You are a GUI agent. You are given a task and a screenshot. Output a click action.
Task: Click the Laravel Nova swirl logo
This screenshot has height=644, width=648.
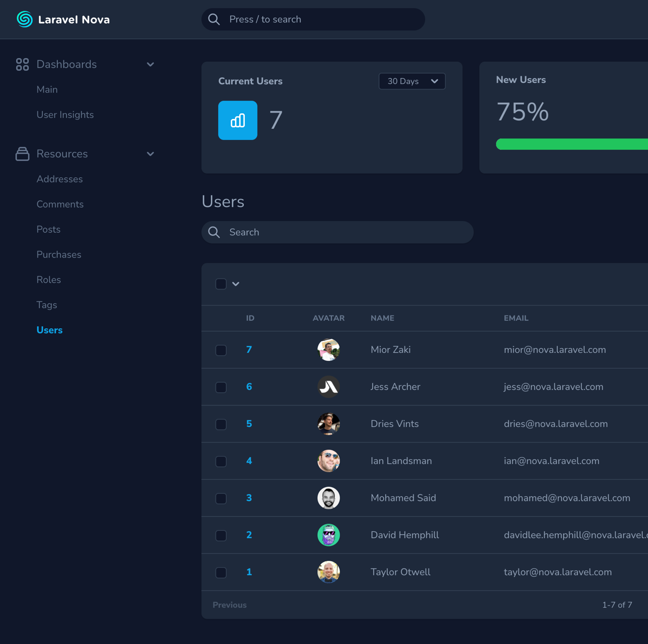coord(24,19)
